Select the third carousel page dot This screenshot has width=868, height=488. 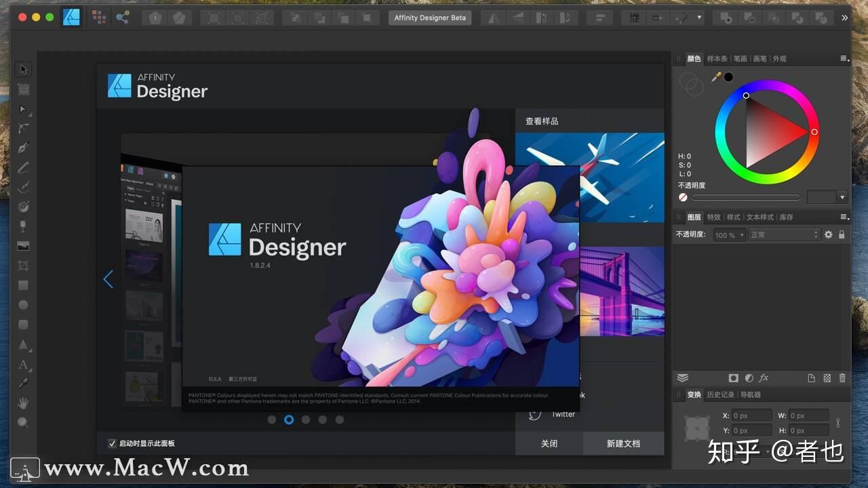306,420
